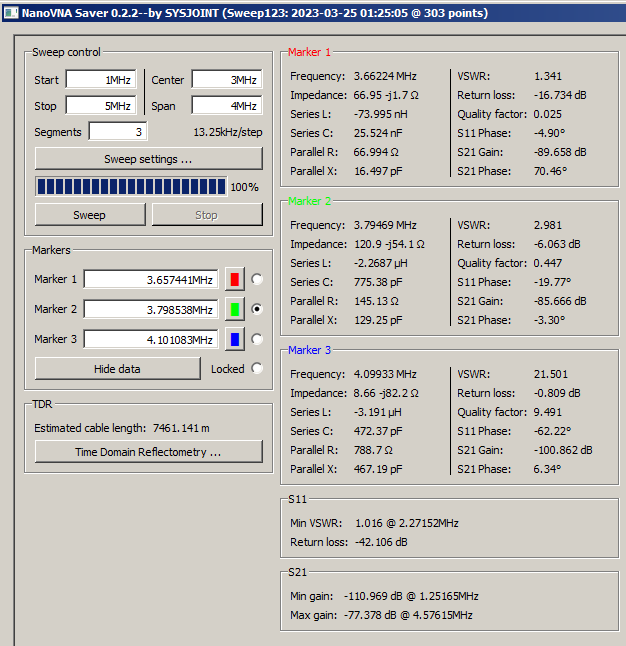Click the Hide data button
Screen dimensions: 626x646
point(117,368)
